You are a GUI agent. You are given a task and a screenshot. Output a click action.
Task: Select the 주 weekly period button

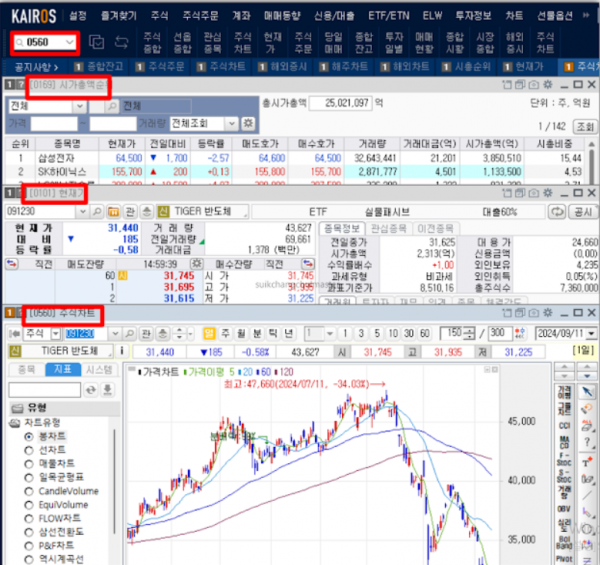click(x=225, y=334)
